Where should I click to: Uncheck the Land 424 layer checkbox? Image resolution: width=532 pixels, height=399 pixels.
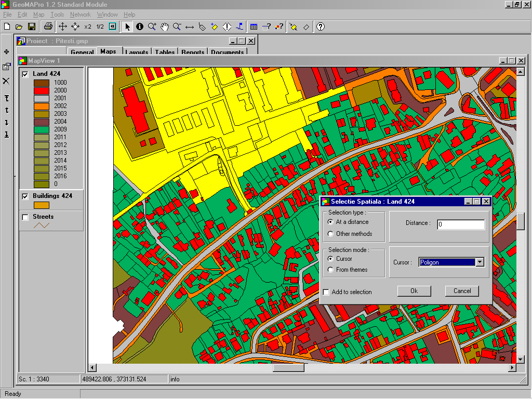pos(25,74)
